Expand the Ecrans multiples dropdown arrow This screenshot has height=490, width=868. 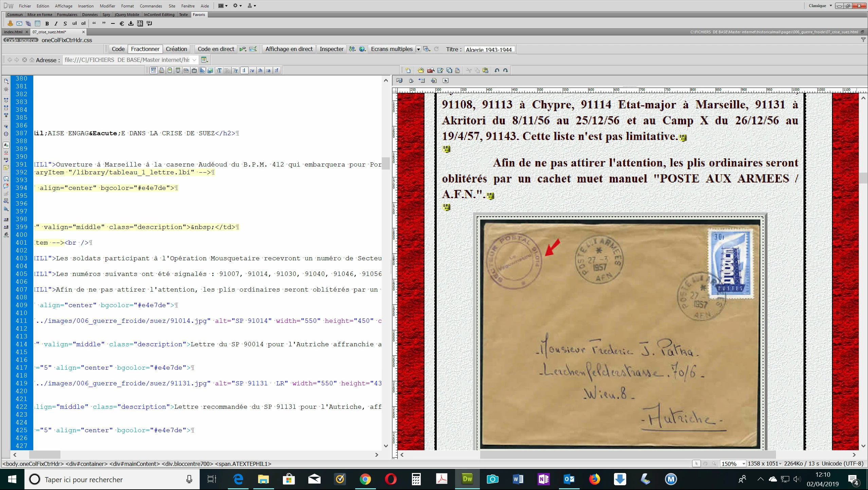tap(418, 49)
